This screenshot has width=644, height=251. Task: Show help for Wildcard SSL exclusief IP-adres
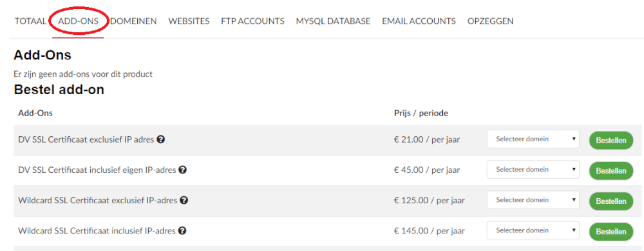184,201
